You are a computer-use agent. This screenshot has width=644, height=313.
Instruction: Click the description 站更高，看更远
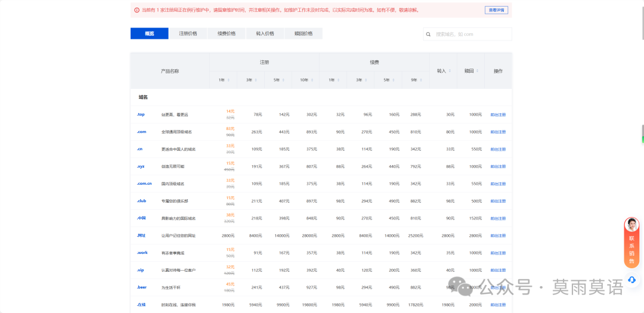coord(175,114)
